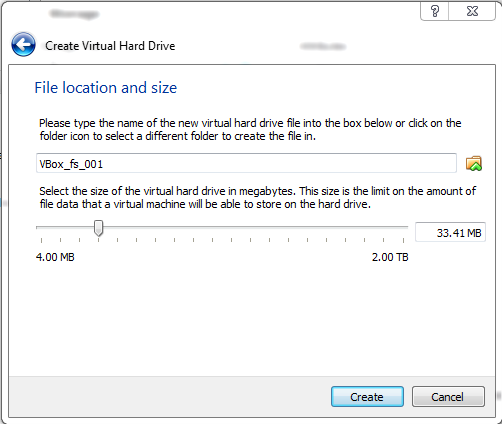502x424 pixels.
Task: Click the 4.00 MB minimum label
Action: click(55, 257)
